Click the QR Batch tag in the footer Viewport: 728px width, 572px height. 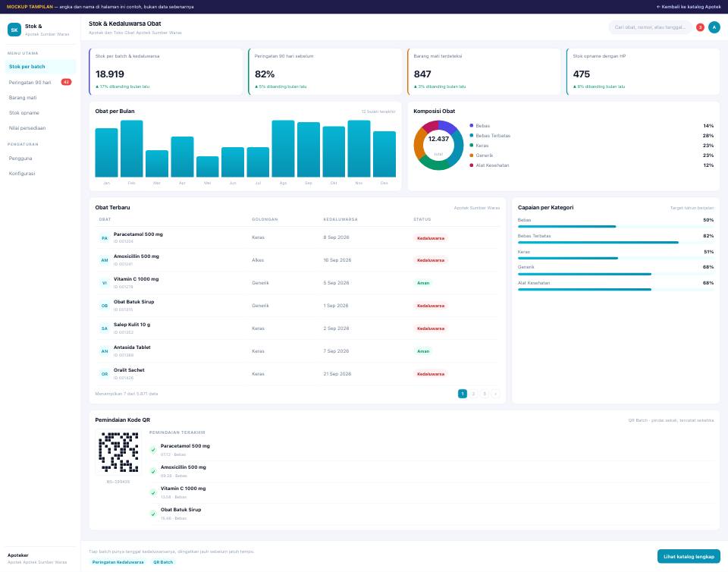(163, 562)
